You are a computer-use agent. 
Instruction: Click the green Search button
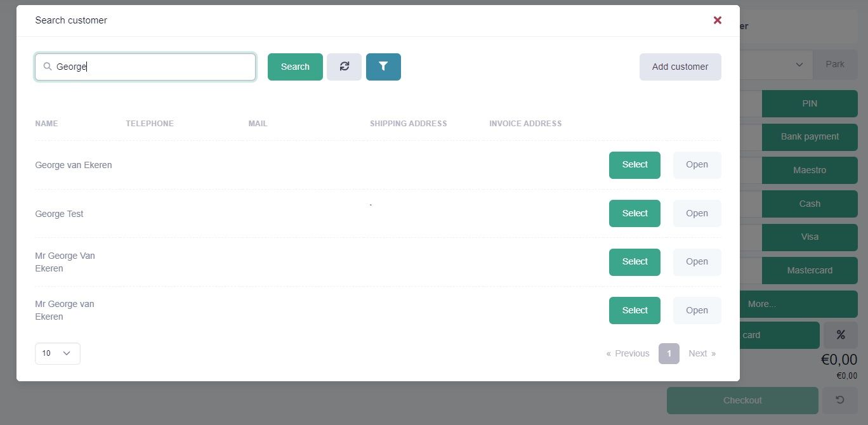tap(294, 66)
